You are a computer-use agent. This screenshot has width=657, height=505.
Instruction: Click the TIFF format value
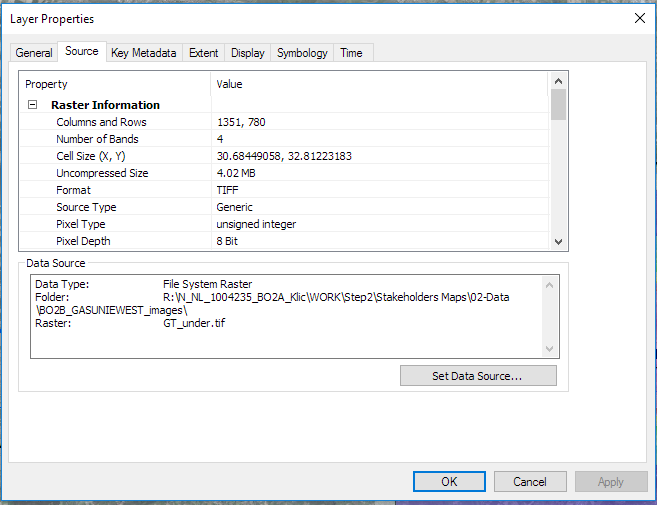pos(228,190)
